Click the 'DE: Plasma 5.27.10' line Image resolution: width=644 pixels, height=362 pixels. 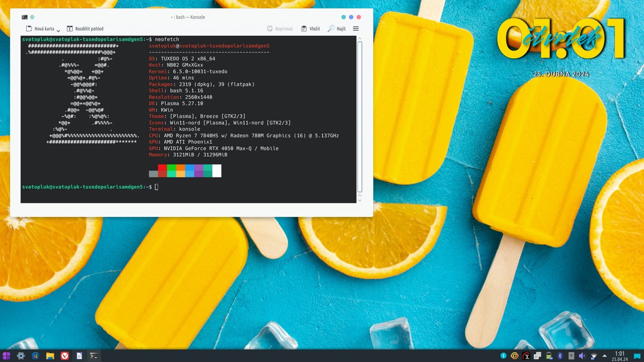176,104
